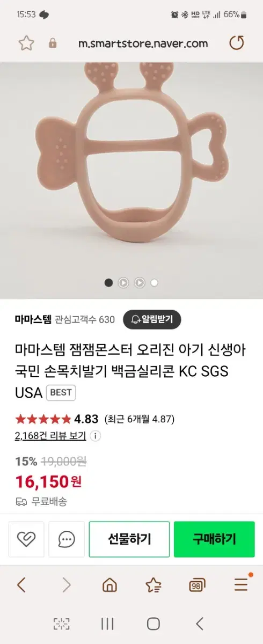Open the browser home icon
This screenshot has width=263, height=644.
[x=110, y=584]
